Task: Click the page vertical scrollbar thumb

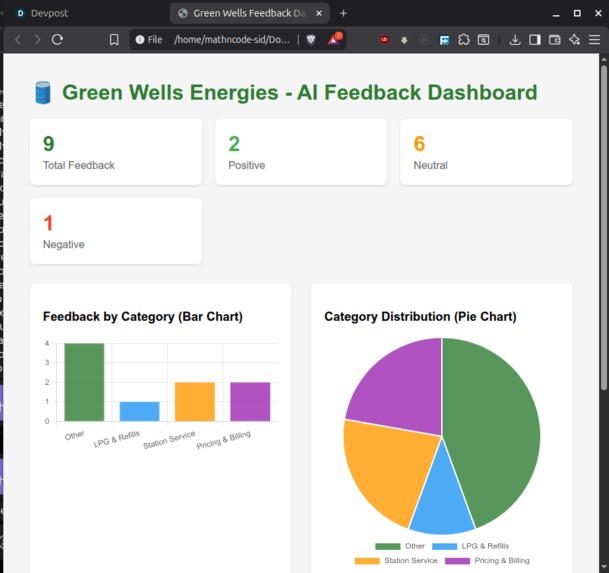Action: coord(604,227)
